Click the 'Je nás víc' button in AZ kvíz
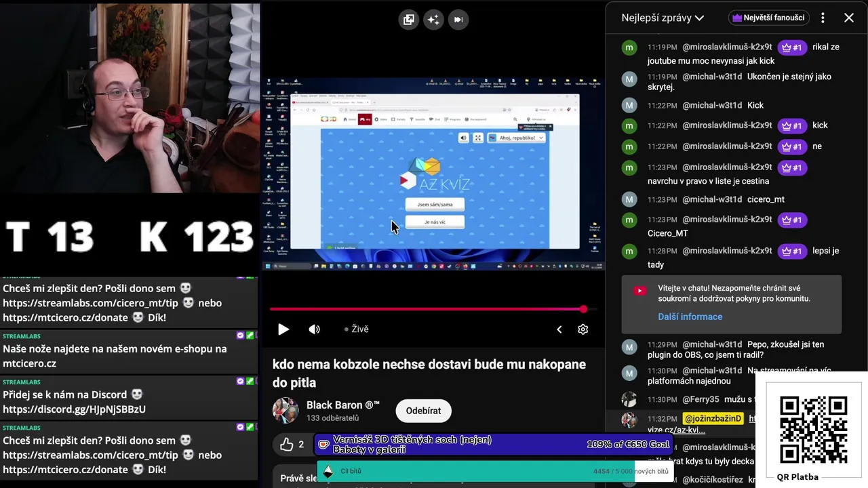Image resolution: width=868 pixels, height=488 pixels. pos(435,222)
